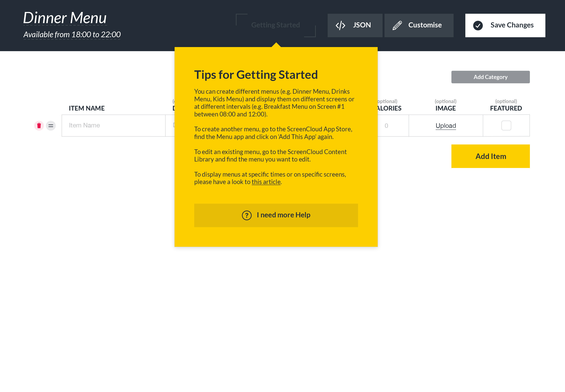The height and width of the screenshot is (392, 565).
Task: Click the reorder hamburger icon for item
Action: pos(51,125)
